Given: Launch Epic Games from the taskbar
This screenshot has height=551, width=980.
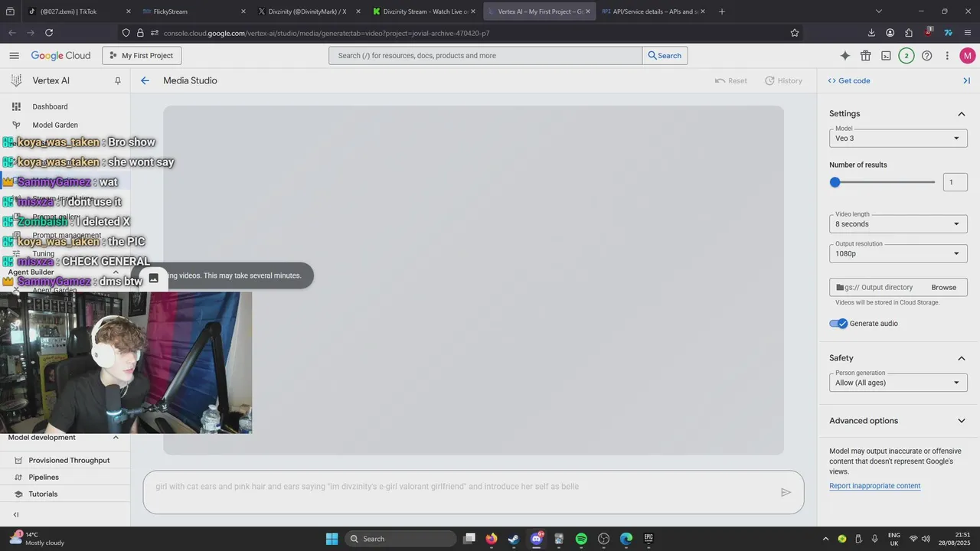Looking at the screenshot, I should pos(648,539).
